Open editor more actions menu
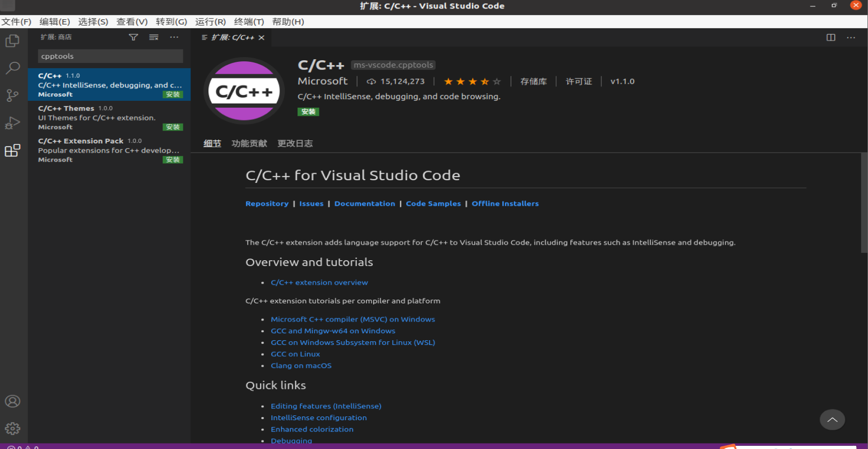Viewport: 868px width, 449px height. pos(851,37)
